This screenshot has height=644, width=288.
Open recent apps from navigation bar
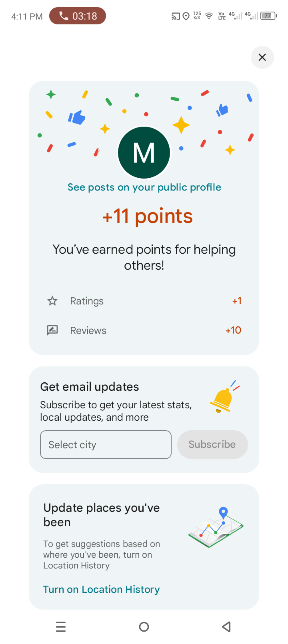pyautogui.click(x=61, y=627)
